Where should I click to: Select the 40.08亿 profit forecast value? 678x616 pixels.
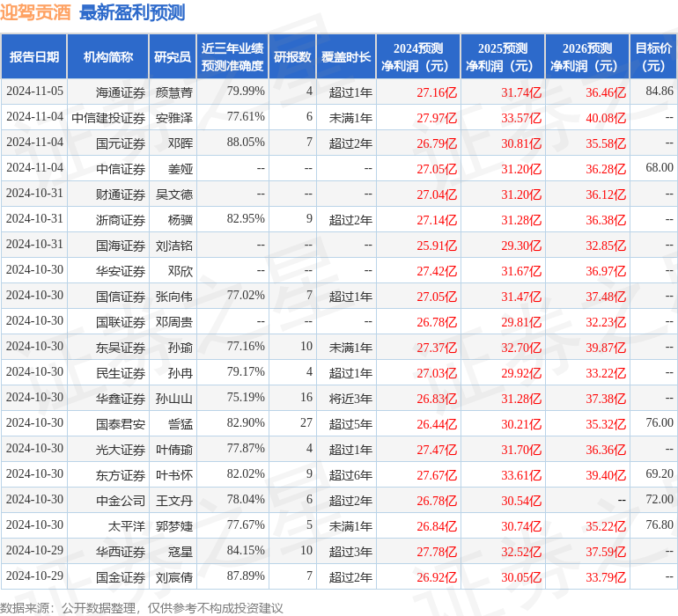(x=606, y=117)
